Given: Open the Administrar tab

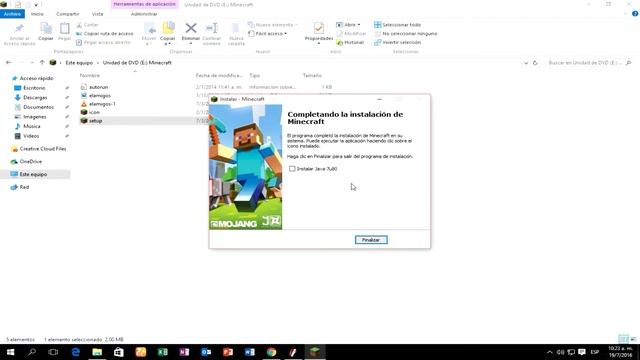Looking at the screenshot, I should [x=144, y=14].
